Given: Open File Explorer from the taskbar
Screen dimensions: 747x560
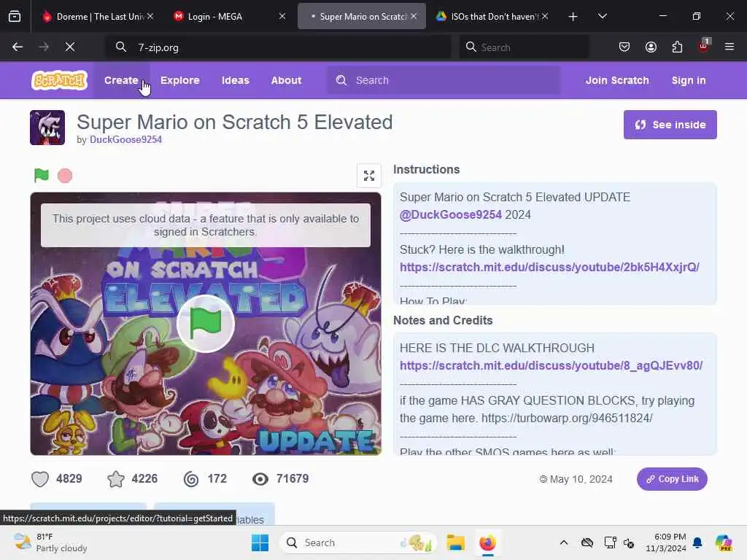Looking at the screenshot, I should pyautogui.click(x=455, y=542).
